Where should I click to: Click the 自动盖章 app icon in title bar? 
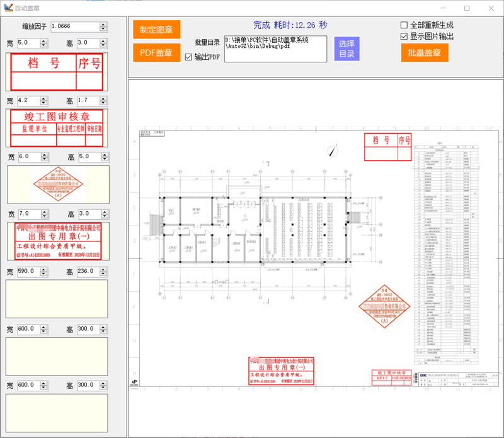pos(8,8)
